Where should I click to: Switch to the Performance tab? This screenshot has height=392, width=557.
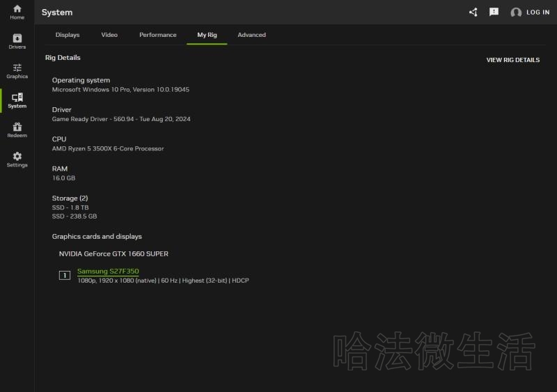158,35
